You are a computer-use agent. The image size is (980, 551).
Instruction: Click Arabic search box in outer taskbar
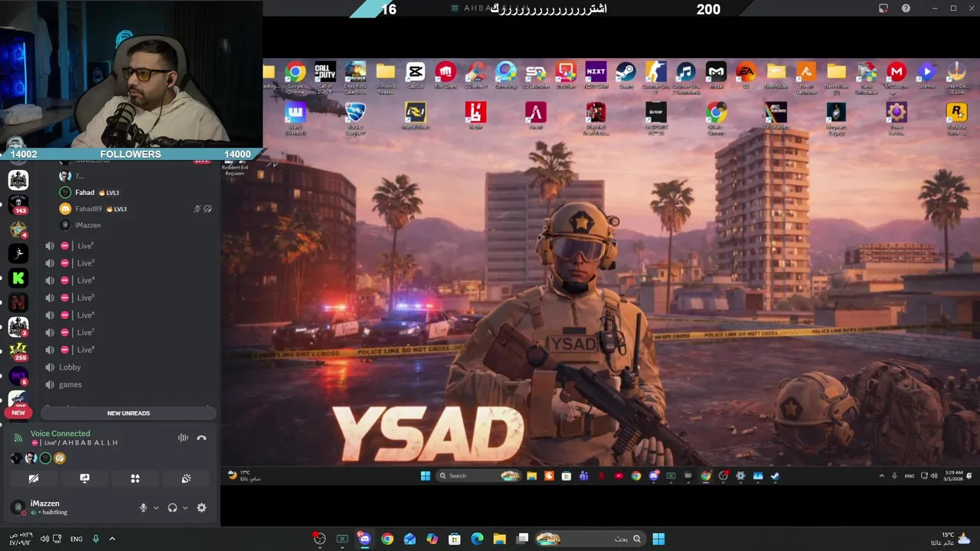pyautogui.click(x=590, y=539)
